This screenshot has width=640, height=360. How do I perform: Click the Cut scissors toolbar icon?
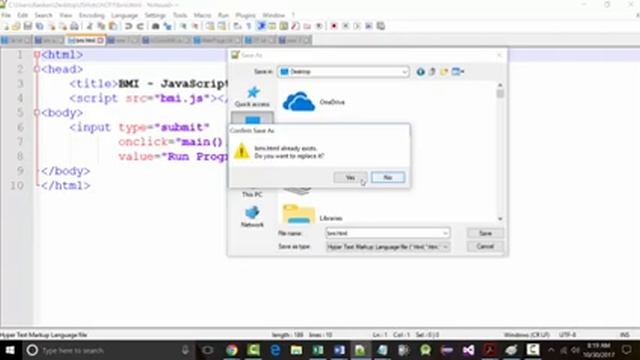(x=90, y=26)
